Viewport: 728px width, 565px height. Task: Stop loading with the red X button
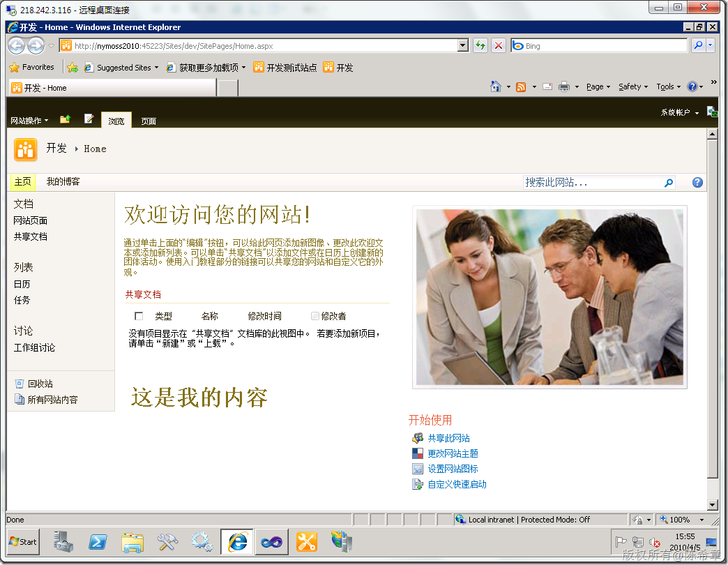pyautogui.click(x=499, y=45)
